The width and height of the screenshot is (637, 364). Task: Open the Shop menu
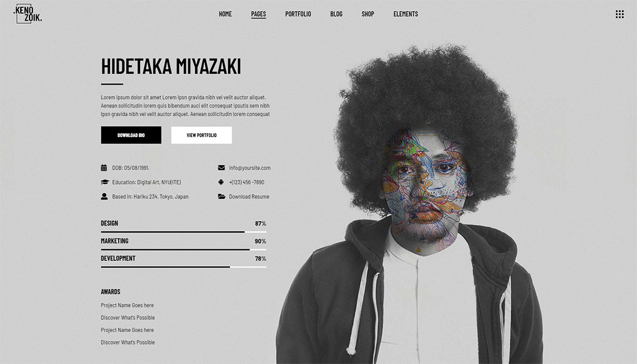[x=368, y=14]
